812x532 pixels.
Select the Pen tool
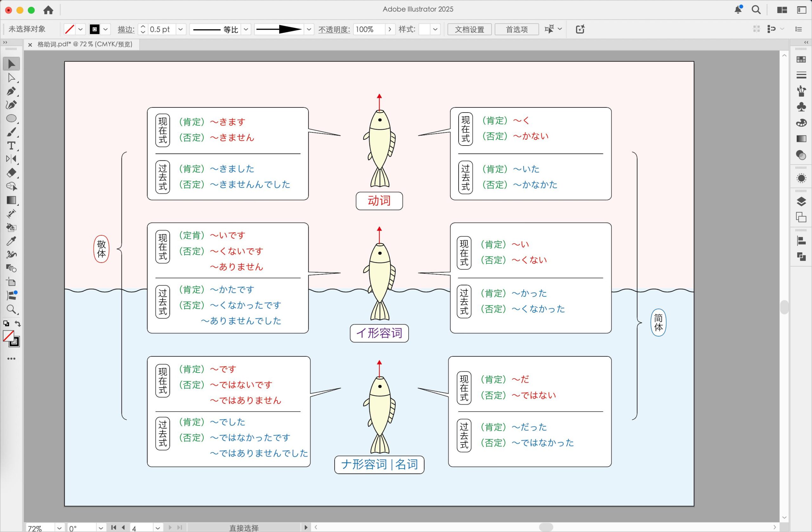tap(11, 91)
